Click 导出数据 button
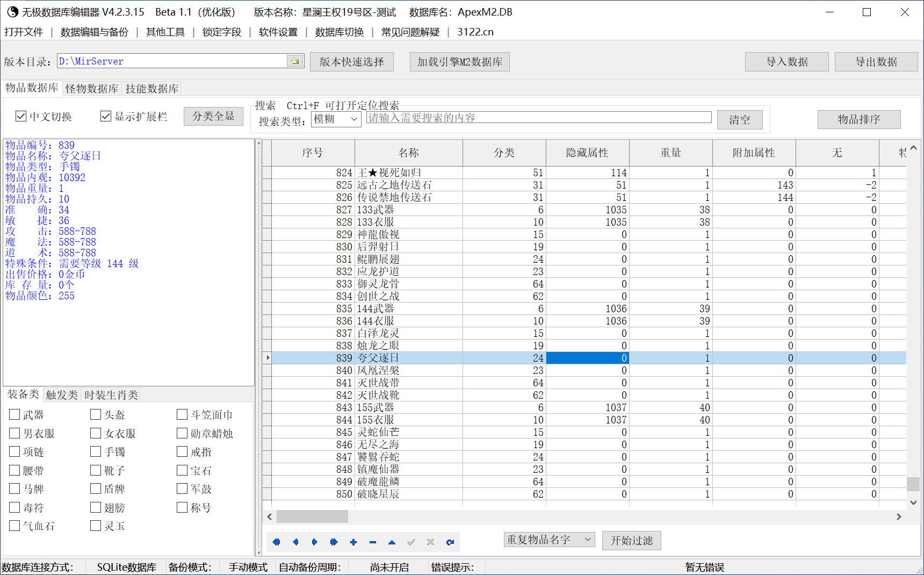This screenshot has width=924, height=575. click(x=876, y=62)
